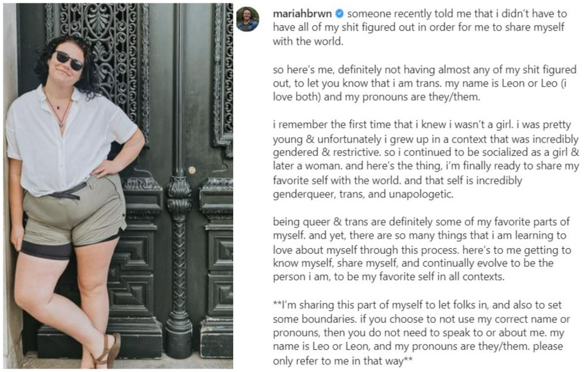Open the mariahbrwn profile avatar
588x372 pixels.
click(x=247, y=19)
